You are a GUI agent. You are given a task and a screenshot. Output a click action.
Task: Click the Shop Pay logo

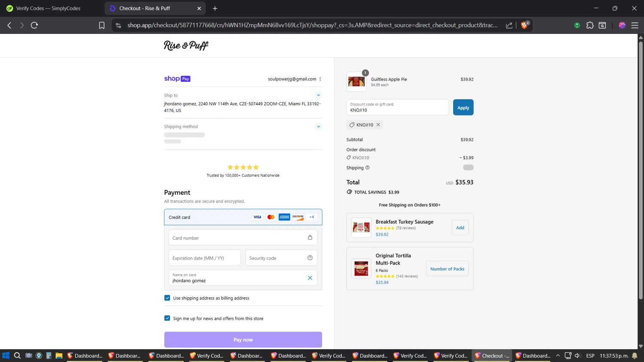(177, 78)
